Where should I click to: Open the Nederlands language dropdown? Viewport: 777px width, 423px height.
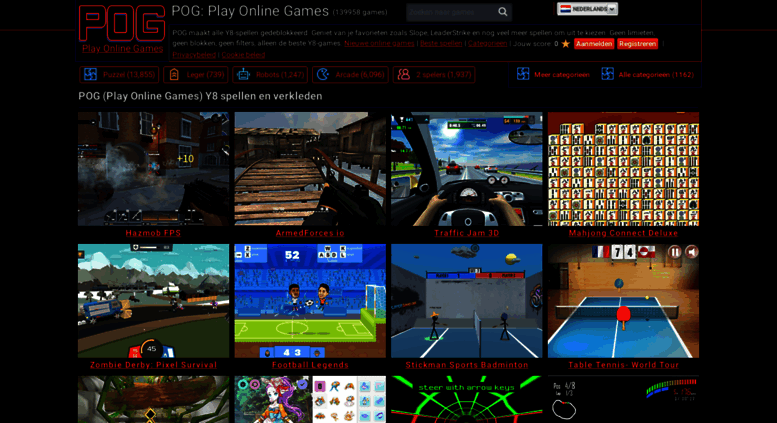587,9
